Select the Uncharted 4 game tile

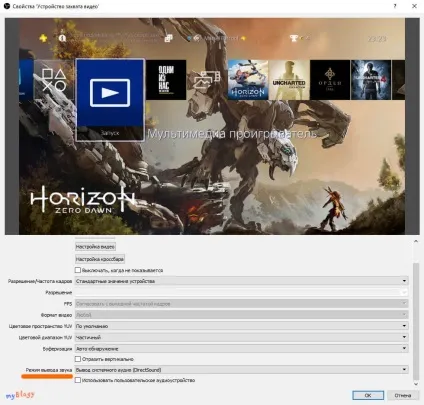pos(371,80)
